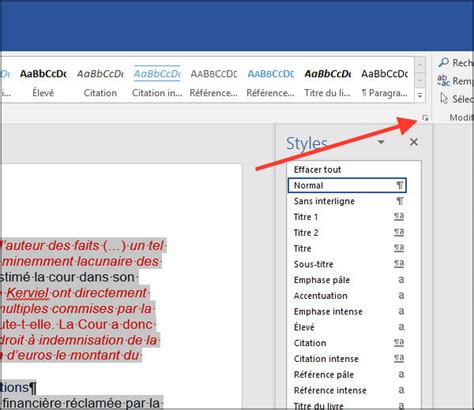This screenshot has width=474, height=410.
Task: Click the paragraph mark icon beside Normal
Action: click(399, 185)
